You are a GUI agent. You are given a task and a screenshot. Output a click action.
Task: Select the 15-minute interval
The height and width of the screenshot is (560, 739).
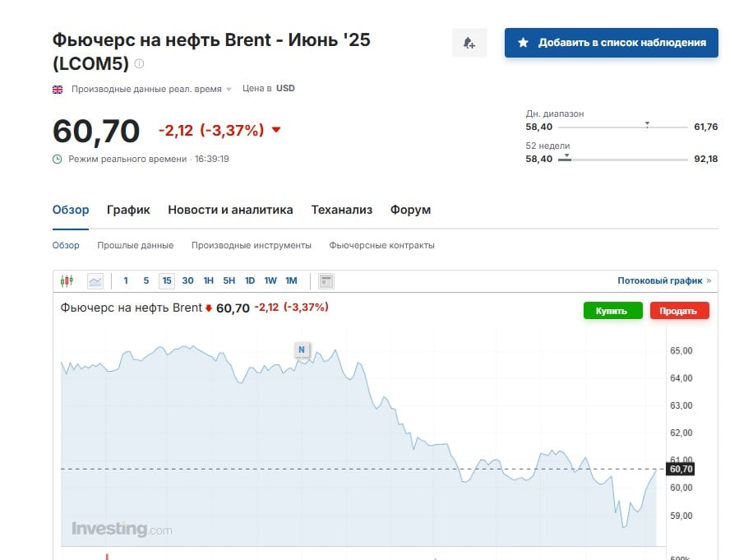click(x=167, y=281)
